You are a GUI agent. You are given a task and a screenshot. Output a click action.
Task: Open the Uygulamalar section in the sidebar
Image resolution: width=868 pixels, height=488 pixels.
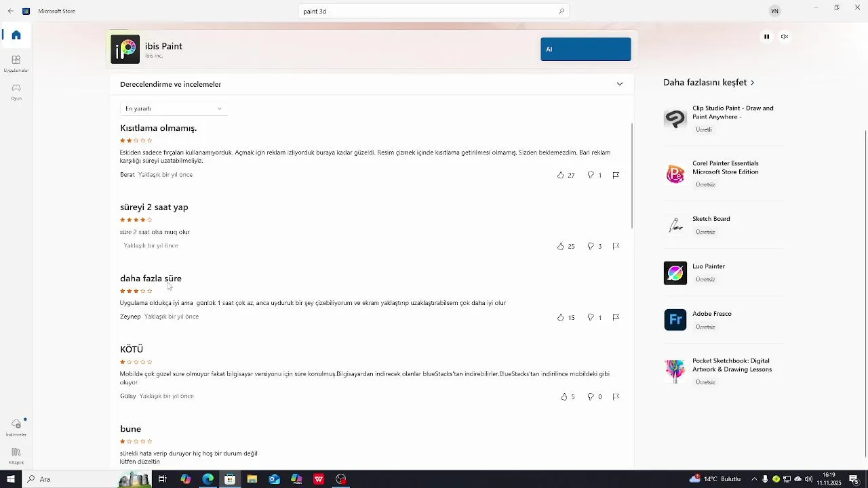click(16, 64)
